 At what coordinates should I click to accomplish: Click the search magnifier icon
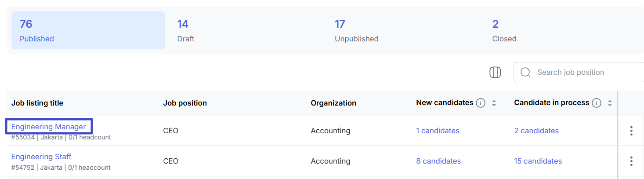[x=525, y=72]
